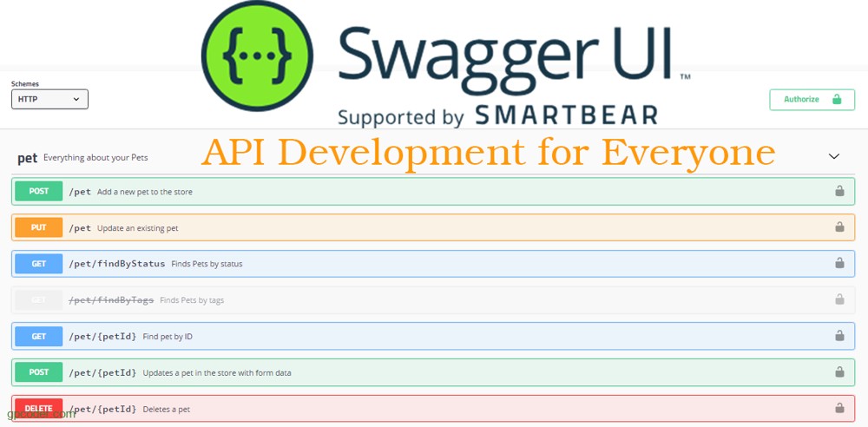
Task: Click lock icon on POST /pet row
Action: click(x=839, y=191)
